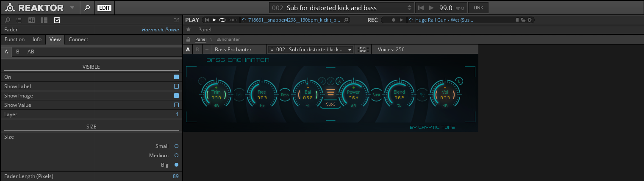The height and width of the screenshot is (181, 644).
Task: Open the panelsets mixer icon
Action: [x=31, y=20]
